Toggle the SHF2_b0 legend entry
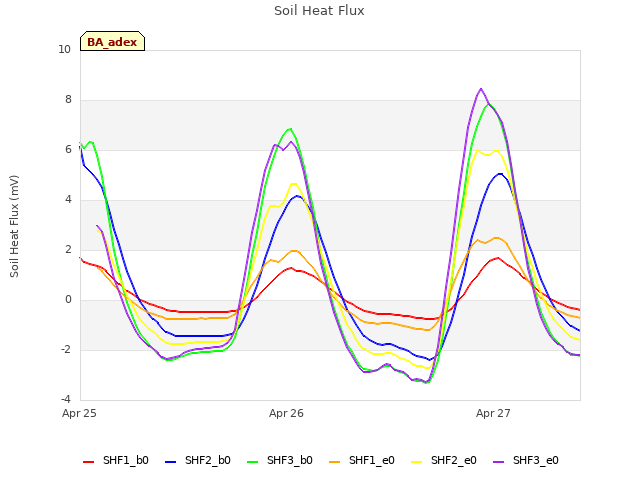This screenshot has height=480, width=640. tap(198, 460)
